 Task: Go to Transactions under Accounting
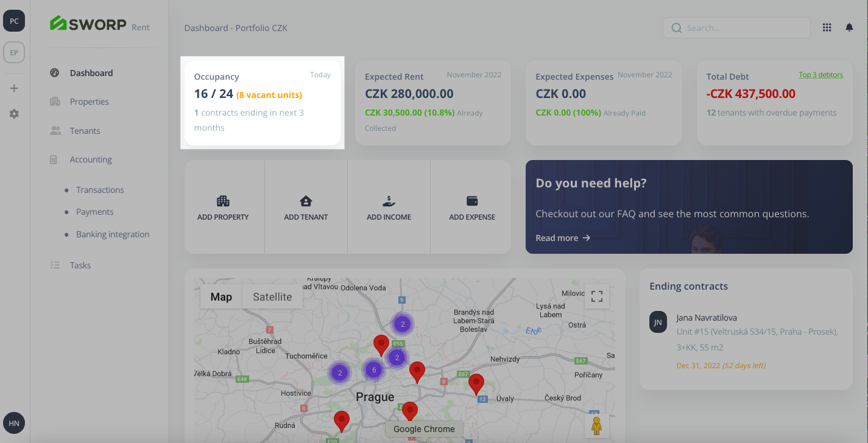[x=100, y=189]
